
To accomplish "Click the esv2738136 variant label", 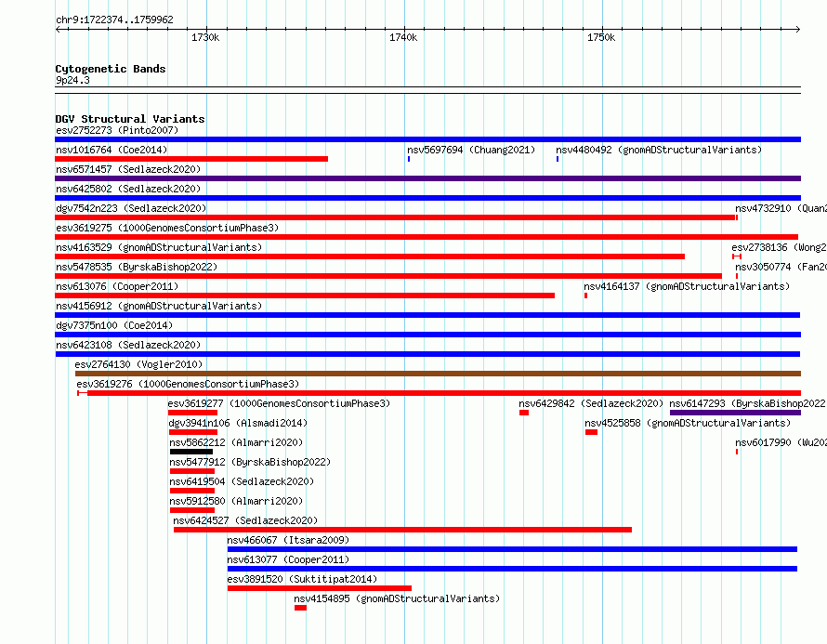I will [779, 247].
